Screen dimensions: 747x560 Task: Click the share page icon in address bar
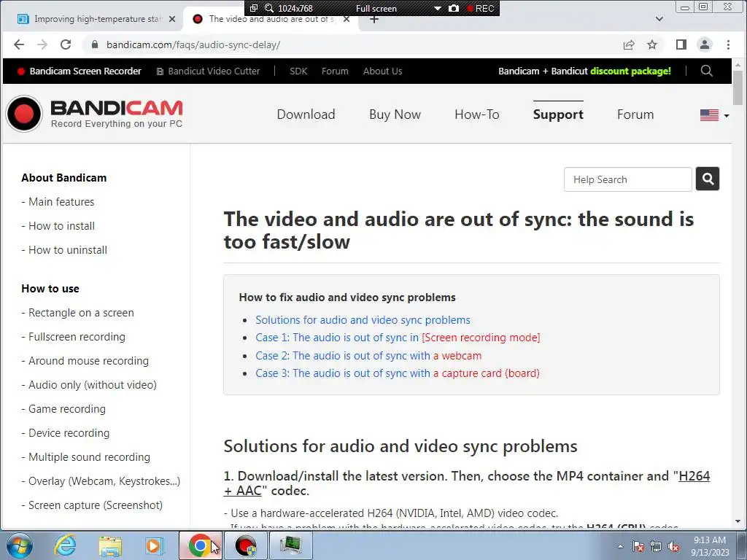tap(629, 44)
